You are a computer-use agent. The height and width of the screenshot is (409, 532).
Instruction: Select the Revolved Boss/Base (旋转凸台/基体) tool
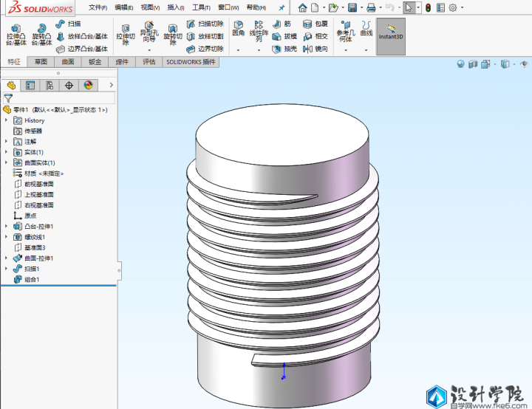pyautogui.click(x=41, y=34)
